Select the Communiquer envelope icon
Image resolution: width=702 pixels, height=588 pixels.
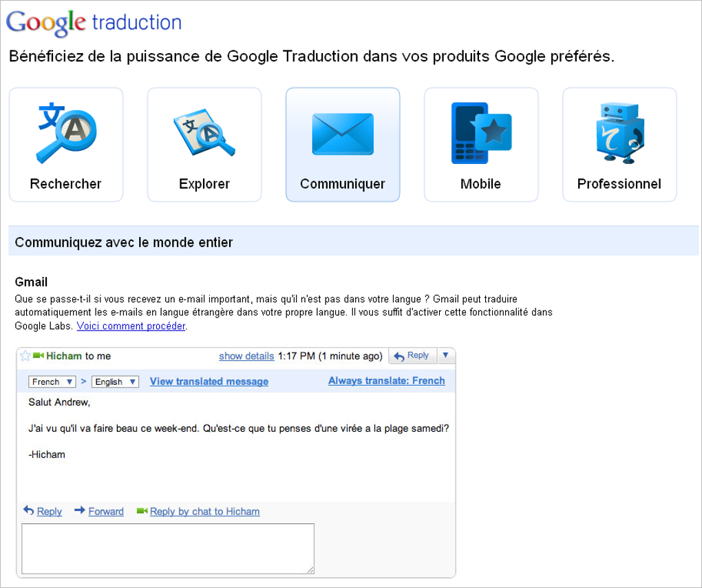click(343, 134)
